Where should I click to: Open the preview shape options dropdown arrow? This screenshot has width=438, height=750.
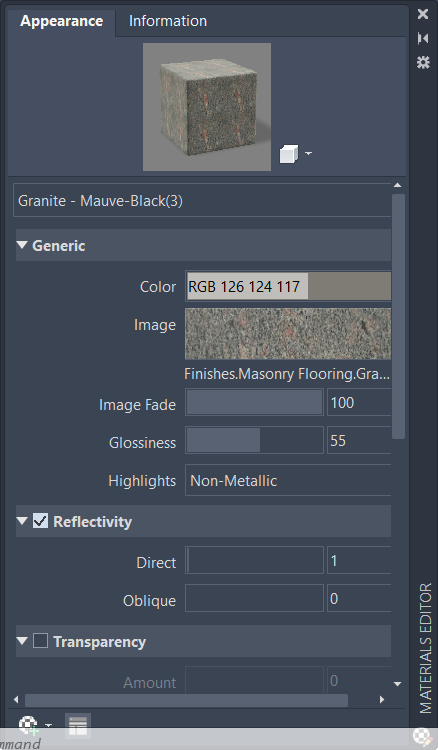pyautogui.click(x=308, y=154)
